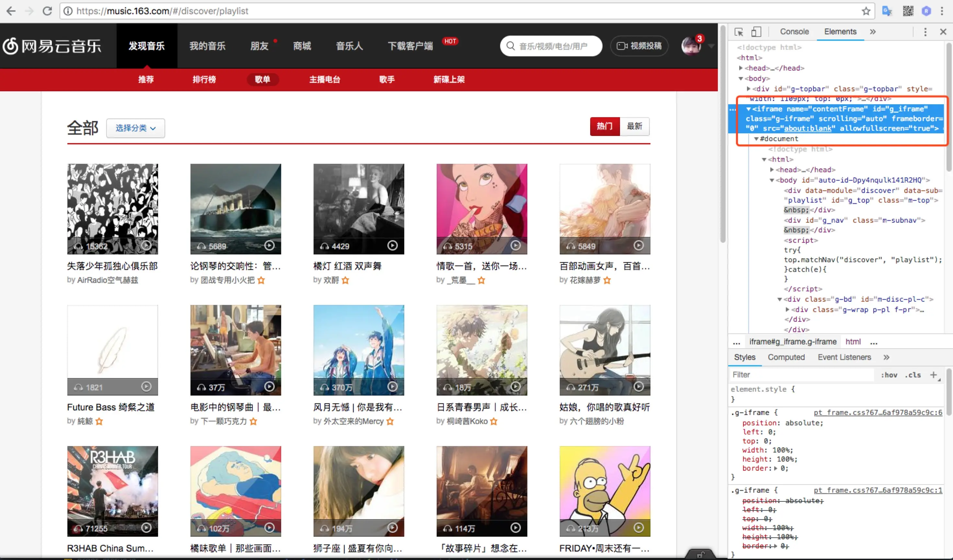
Task: Click the bookmark star in the address bar
Action: 866,11
